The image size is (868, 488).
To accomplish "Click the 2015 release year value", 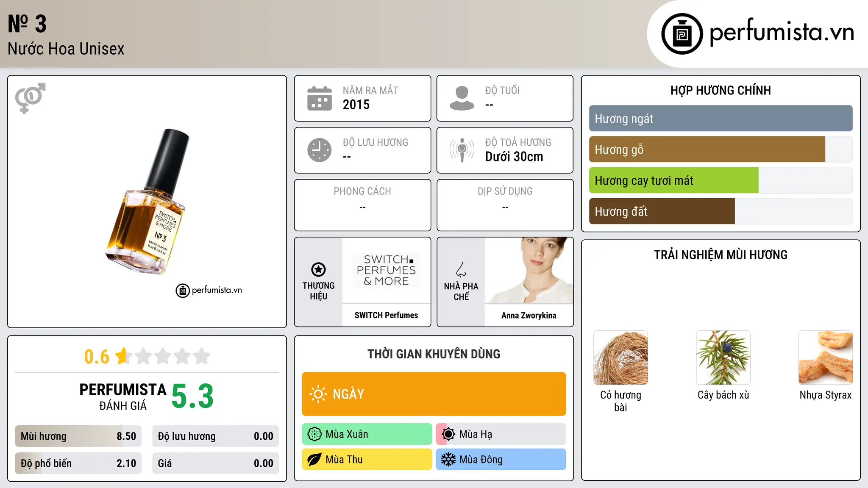I will click(x=356, y=105).
